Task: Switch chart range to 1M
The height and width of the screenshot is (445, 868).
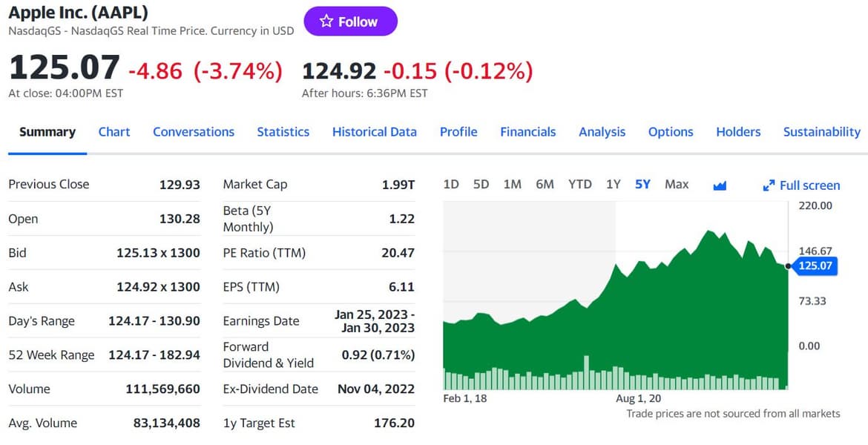Action: (x=513, y=184)
